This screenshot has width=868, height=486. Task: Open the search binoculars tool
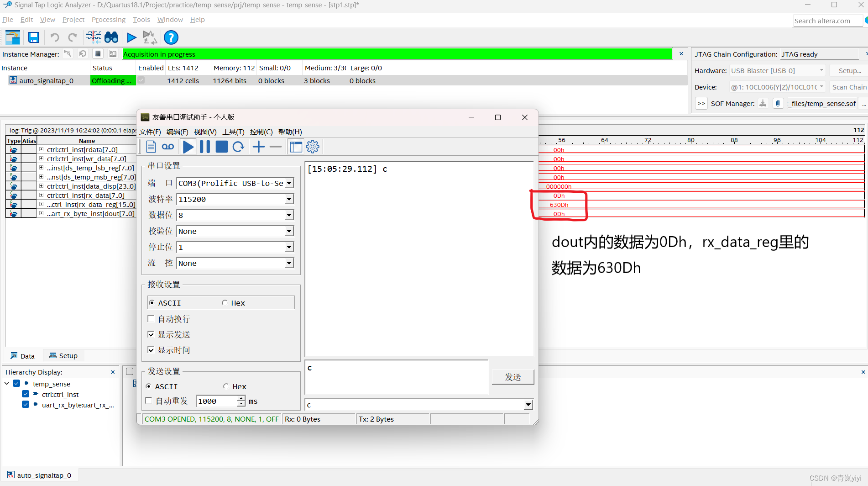tap(111, 37)
